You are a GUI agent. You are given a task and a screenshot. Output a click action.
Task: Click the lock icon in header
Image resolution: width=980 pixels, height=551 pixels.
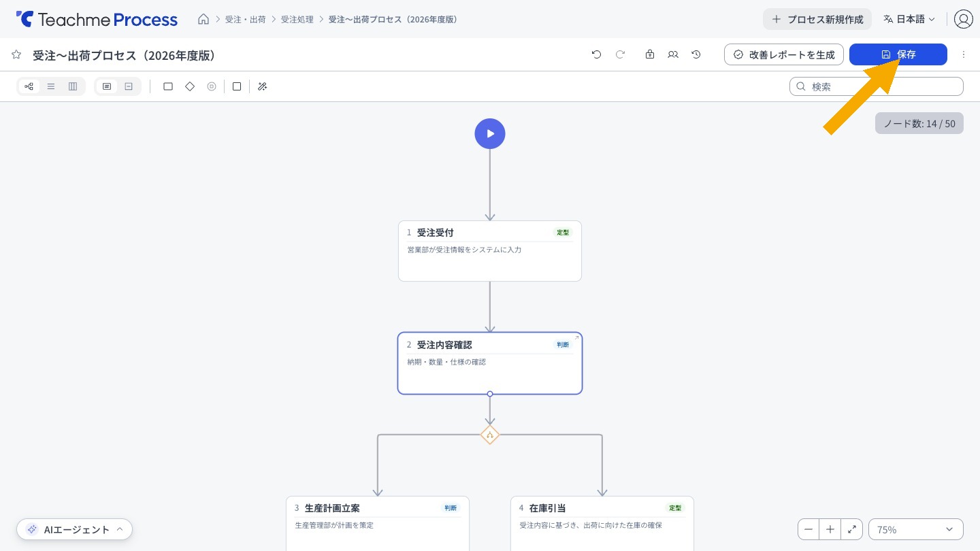click(650, 54)
